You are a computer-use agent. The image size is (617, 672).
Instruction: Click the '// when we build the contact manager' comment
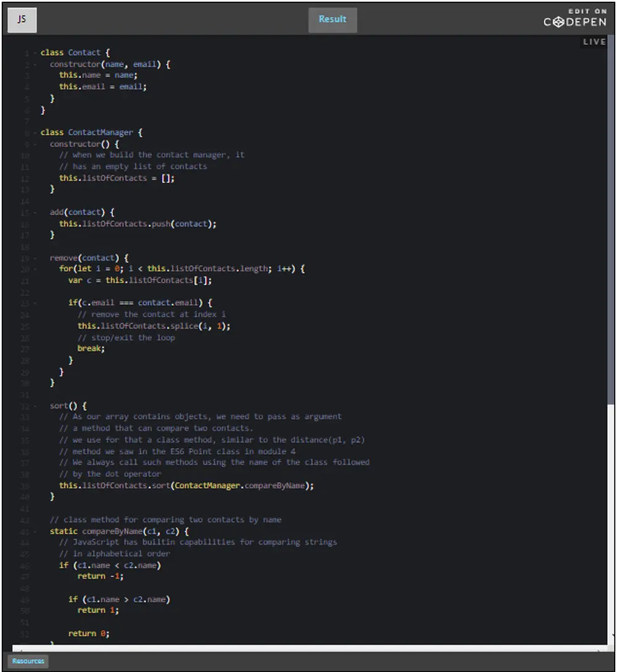(152, 155)
